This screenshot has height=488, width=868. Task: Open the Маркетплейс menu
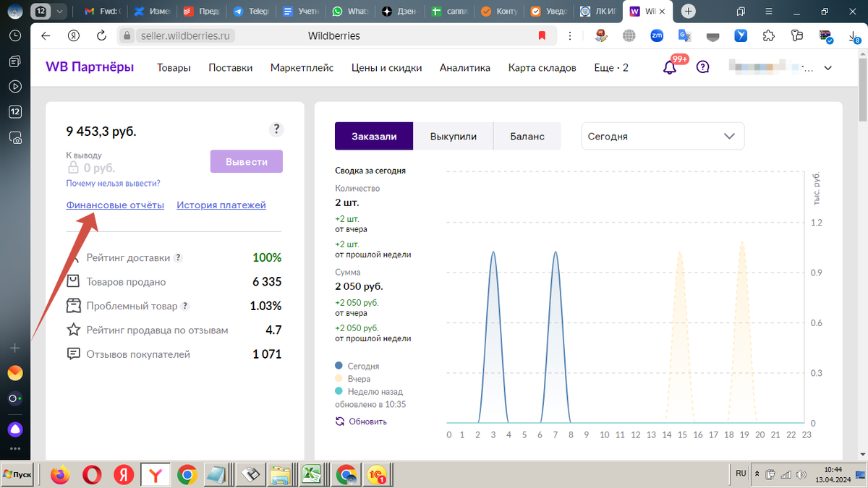coord(302,68)
